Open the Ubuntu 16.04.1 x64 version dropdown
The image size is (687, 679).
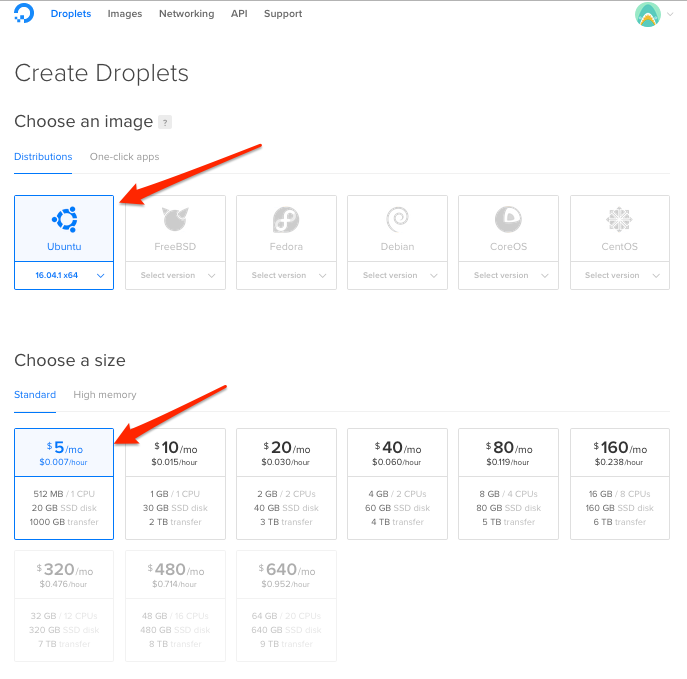coord(64,276)
